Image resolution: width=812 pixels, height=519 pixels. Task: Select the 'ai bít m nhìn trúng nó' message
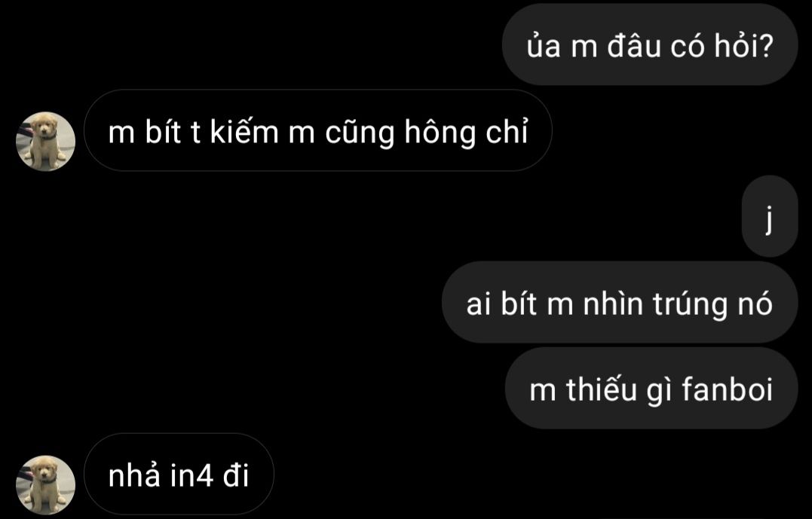click(x=620, y=302)
